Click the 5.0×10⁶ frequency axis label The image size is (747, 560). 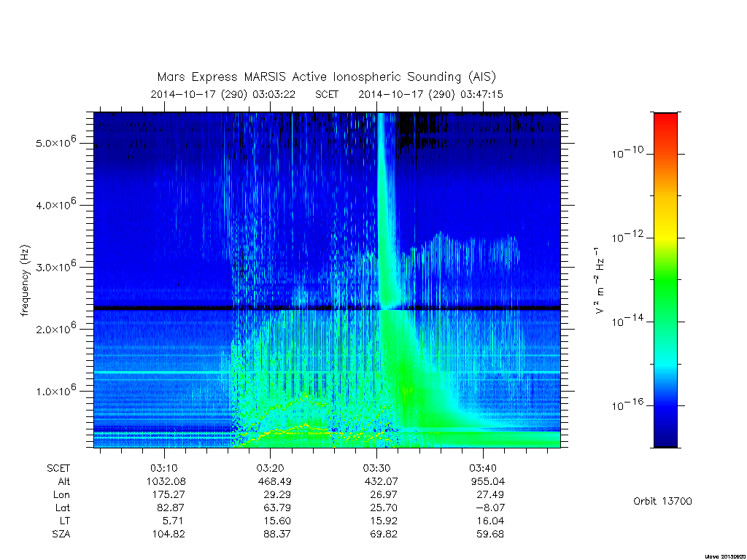point(55,142)
